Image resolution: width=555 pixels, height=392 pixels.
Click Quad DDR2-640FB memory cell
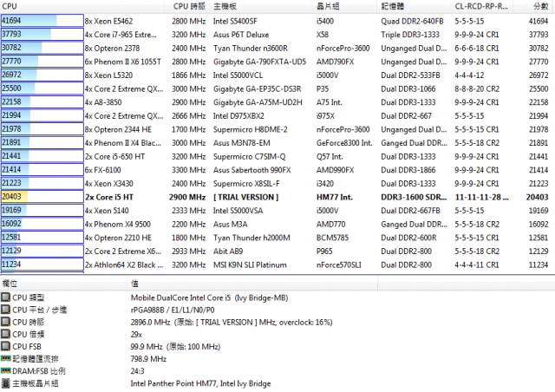[x=412, y=21]
